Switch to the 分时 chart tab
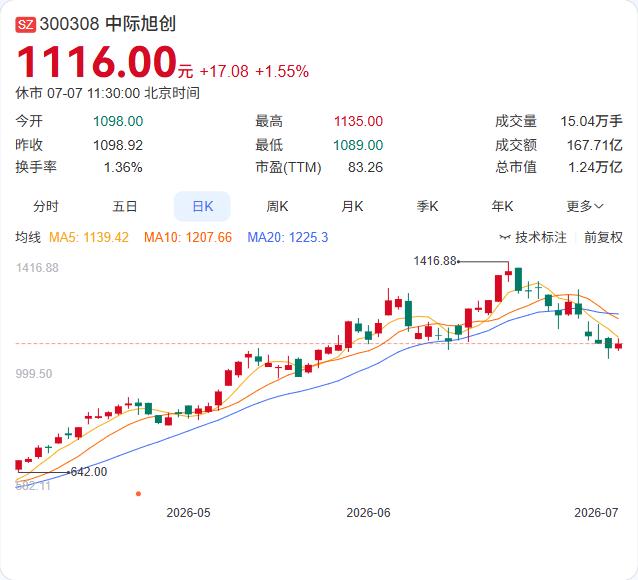This screenshot has height=580, width=638. point(46,206)
